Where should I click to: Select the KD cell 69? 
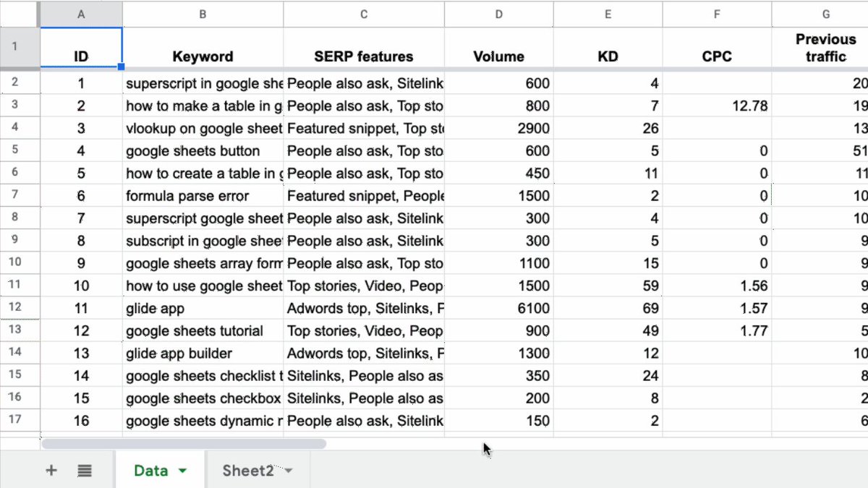point(608,309)
